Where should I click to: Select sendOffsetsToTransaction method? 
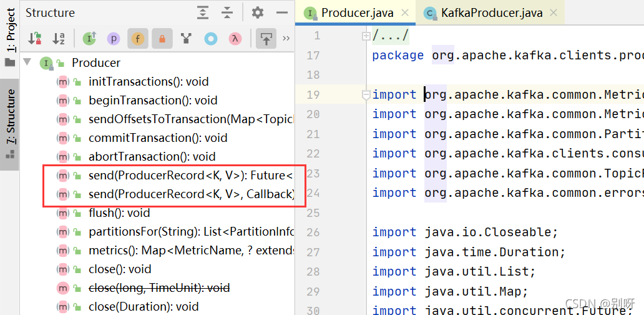tap(192, 119)
